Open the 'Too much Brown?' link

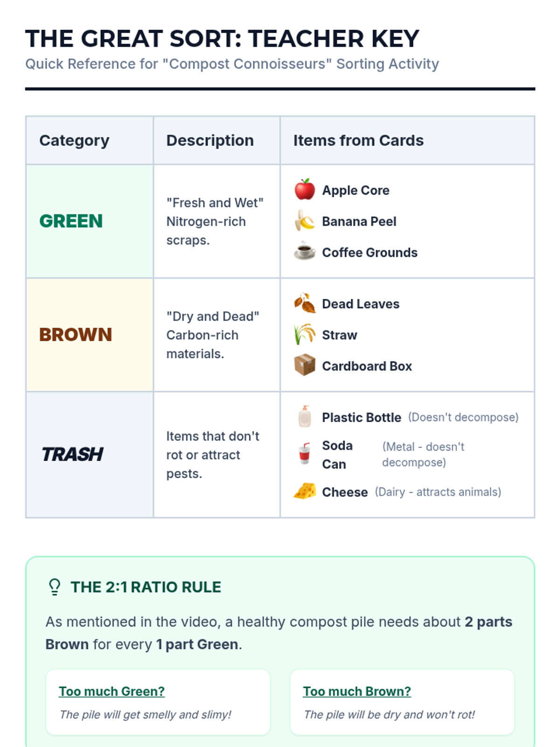(357, 691)
